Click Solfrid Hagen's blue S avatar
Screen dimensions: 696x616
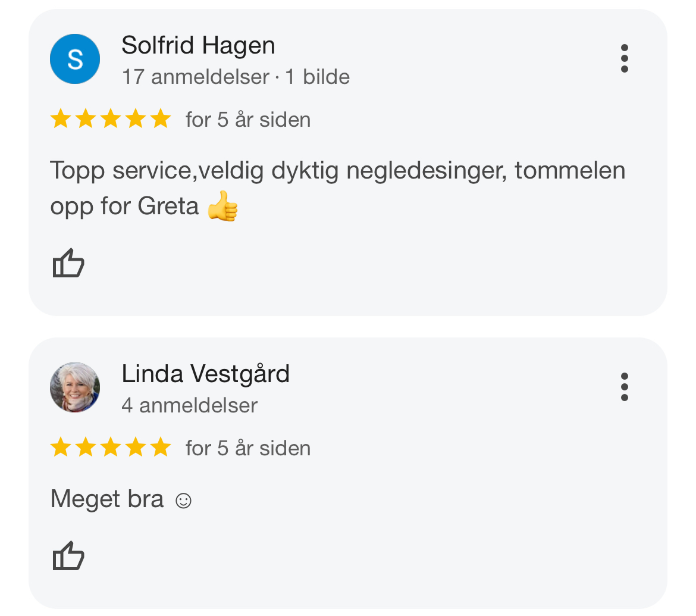click(x=75, y=59)
